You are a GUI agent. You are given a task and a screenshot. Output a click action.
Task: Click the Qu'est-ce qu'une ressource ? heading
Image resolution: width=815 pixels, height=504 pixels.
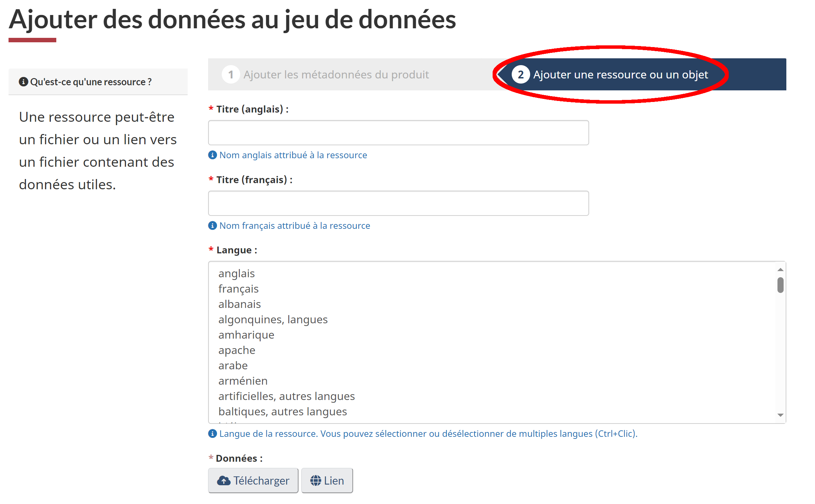click(91, 82)
